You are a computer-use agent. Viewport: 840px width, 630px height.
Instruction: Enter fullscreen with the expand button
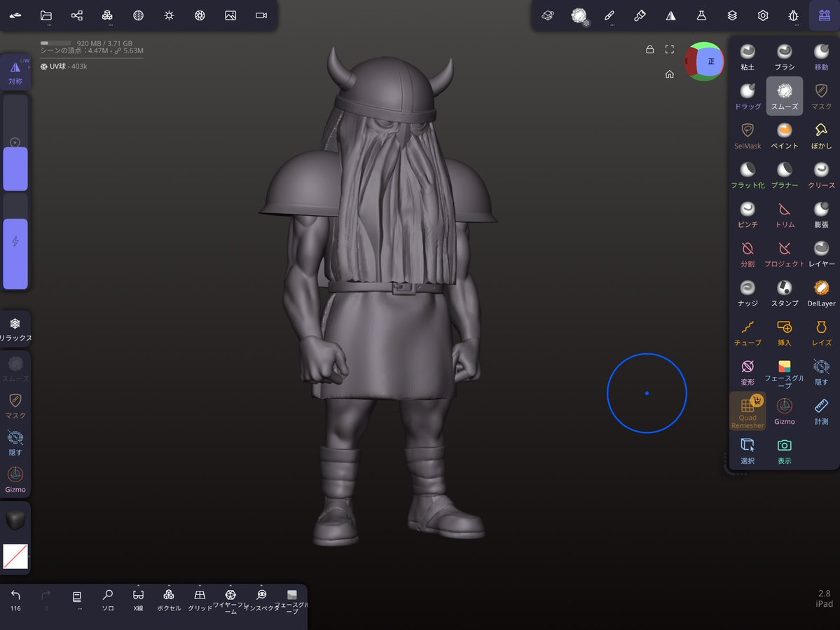pyautogui.click(x=669, y=49)
